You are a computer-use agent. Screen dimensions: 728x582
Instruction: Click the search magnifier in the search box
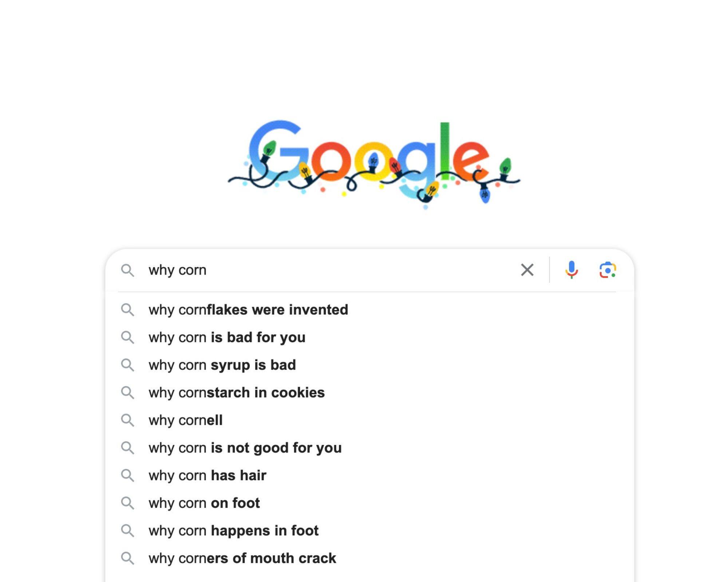[127, 270]
